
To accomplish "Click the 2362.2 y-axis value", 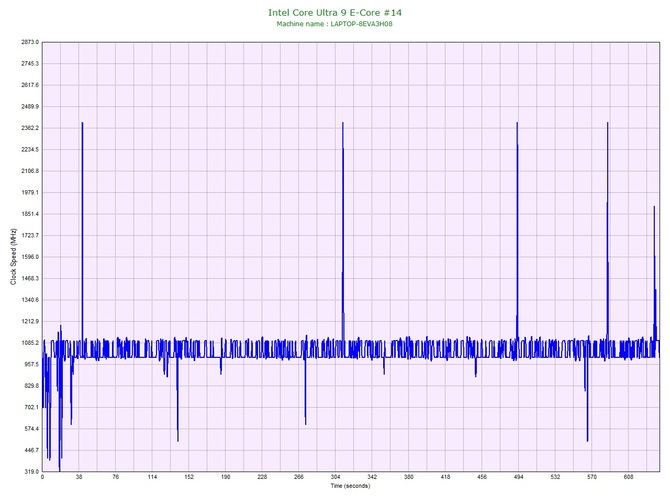I will [30, 128].
